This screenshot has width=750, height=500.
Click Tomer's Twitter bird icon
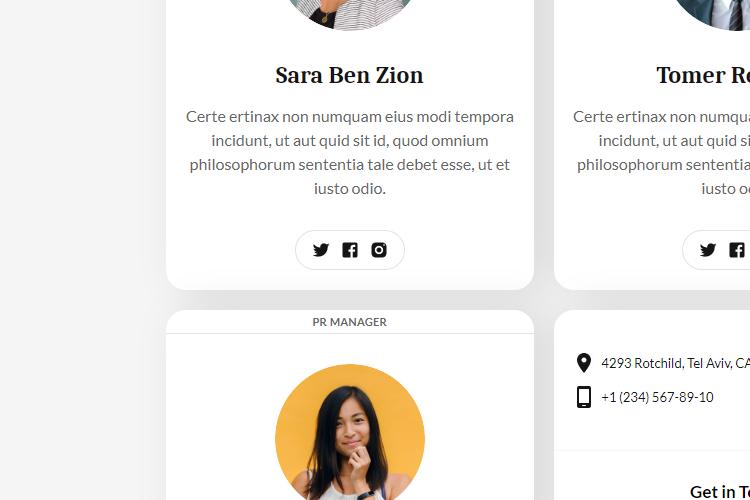click(x=707, y=250)
